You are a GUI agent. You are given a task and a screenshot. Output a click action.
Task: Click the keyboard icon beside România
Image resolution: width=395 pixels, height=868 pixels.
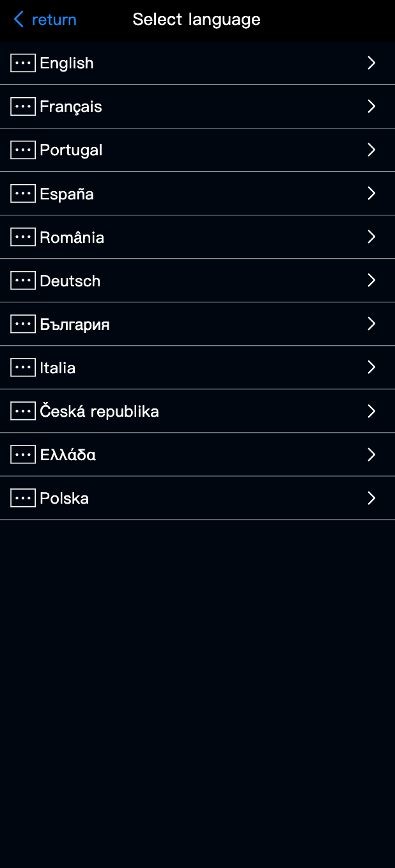coord(23,237)
